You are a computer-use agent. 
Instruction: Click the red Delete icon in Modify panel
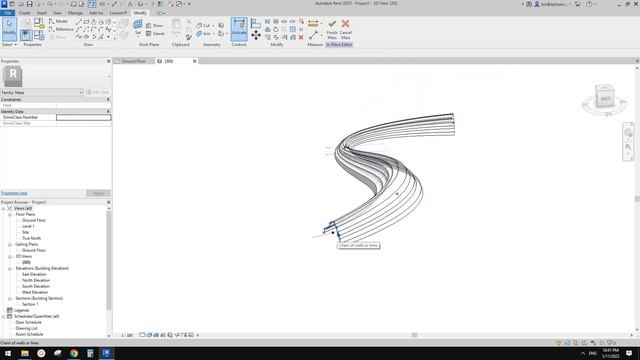[x=301, y=37]
